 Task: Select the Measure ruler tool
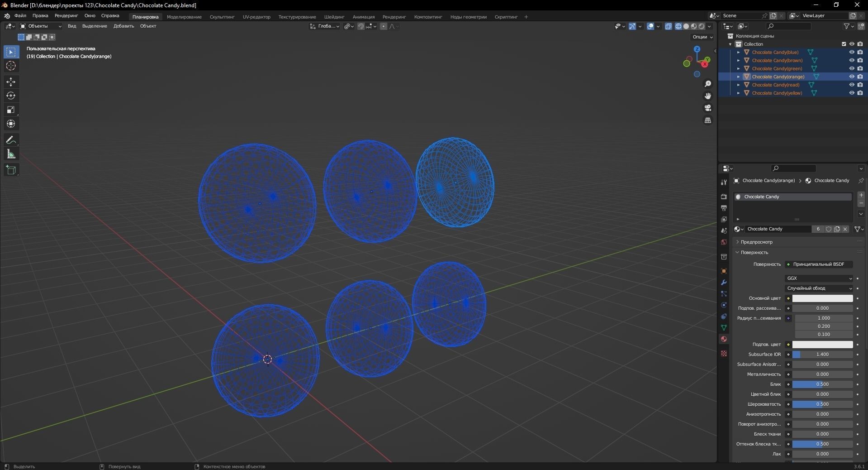(11, 154)
